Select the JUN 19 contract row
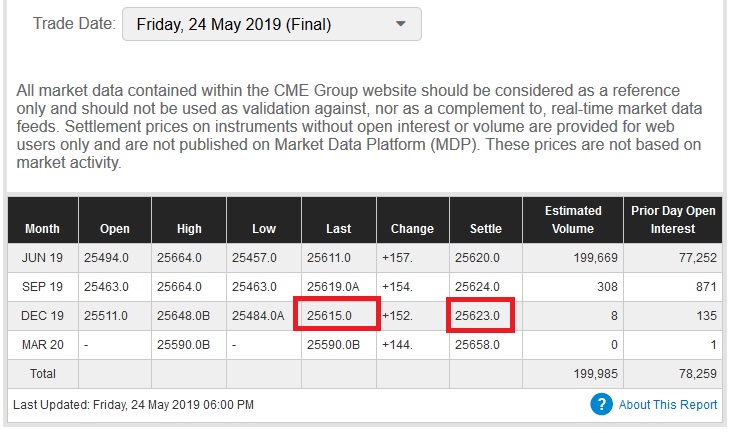This screenshot has width=729, height=433. (43, 257)
